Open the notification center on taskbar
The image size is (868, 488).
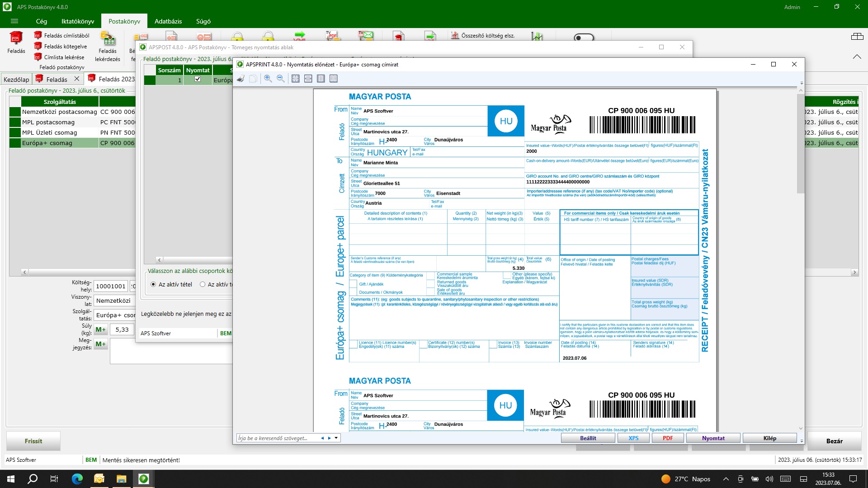pos(853,479)
